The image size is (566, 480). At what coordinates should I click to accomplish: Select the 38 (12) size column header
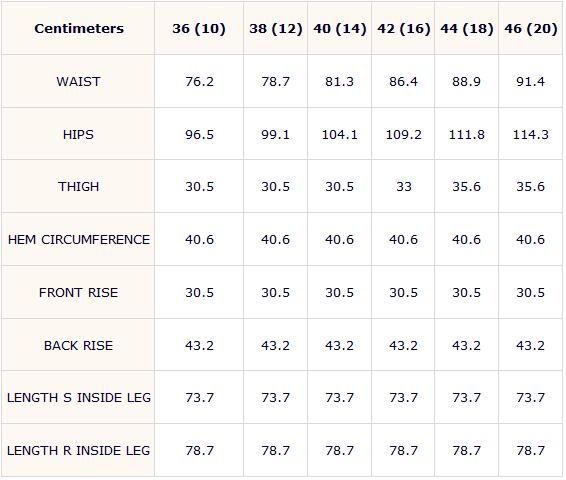[x=276, y=29]
